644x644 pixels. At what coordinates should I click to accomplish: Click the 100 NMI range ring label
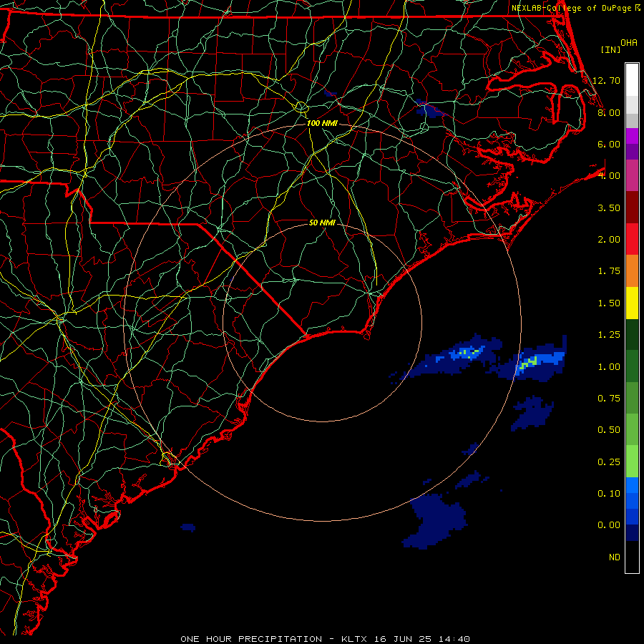coord(322,123)
